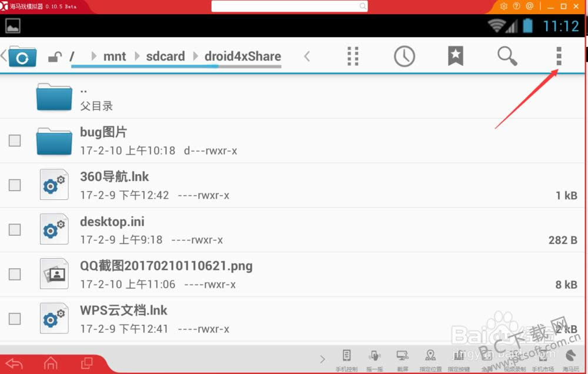This screenshot has height=374, width=588.
Task: Open 手机控制 phone control tool
Action: [347, 359]
